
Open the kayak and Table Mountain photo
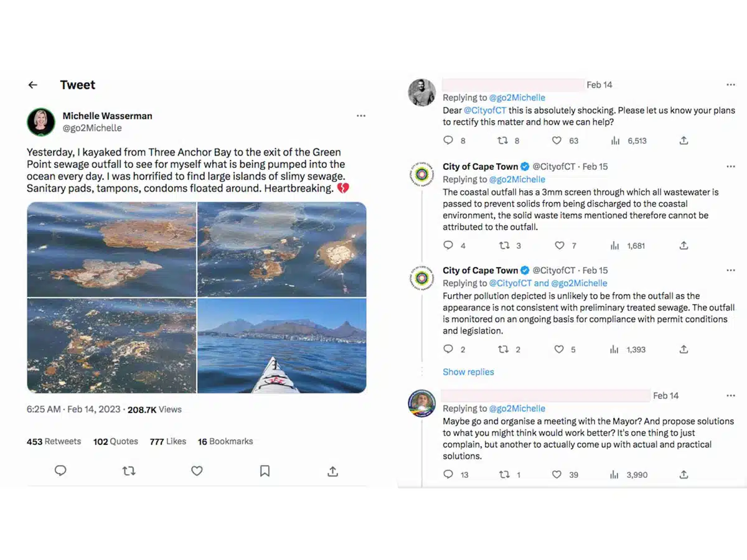tap(282, 346)
